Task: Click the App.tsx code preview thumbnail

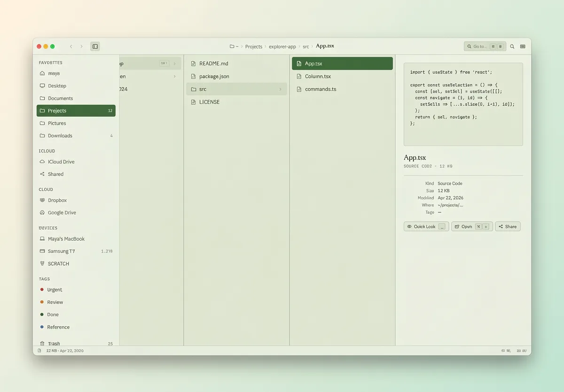Action: coord(463,104)
